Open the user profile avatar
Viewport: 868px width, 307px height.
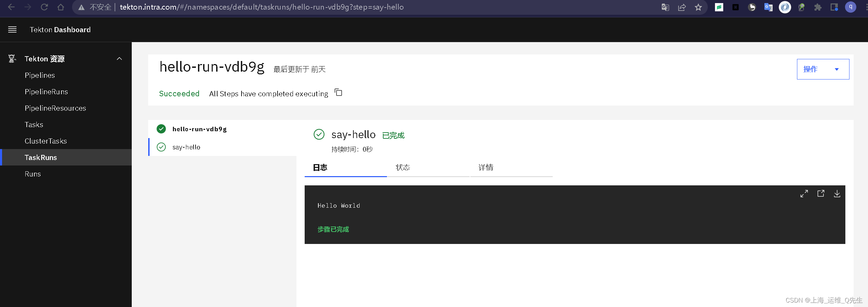pos(851,7)
